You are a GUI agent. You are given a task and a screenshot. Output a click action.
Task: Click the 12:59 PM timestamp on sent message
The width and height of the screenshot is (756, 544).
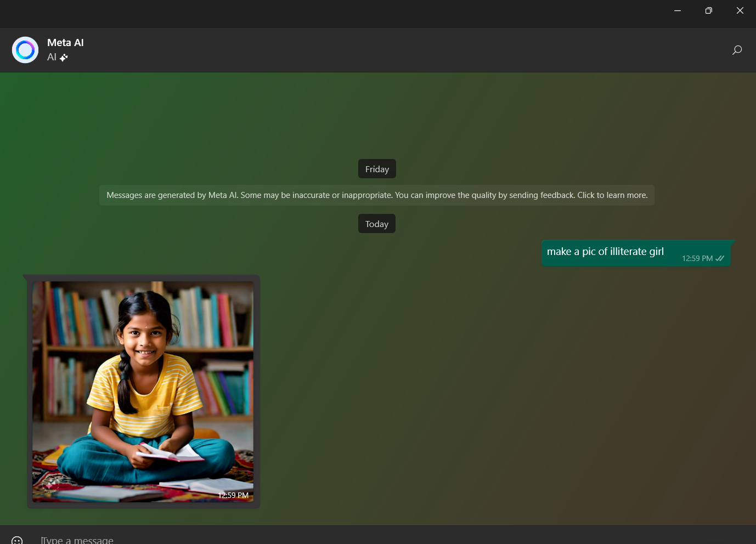pos(697,258)
